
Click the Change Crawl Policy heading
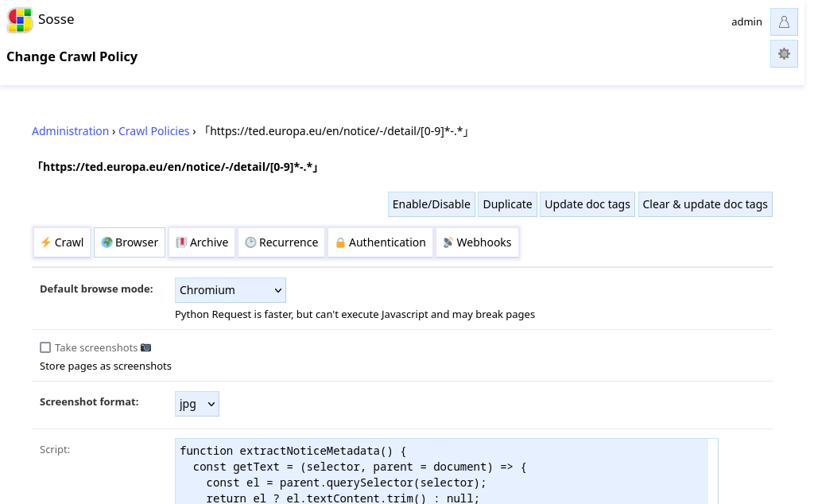72,56
